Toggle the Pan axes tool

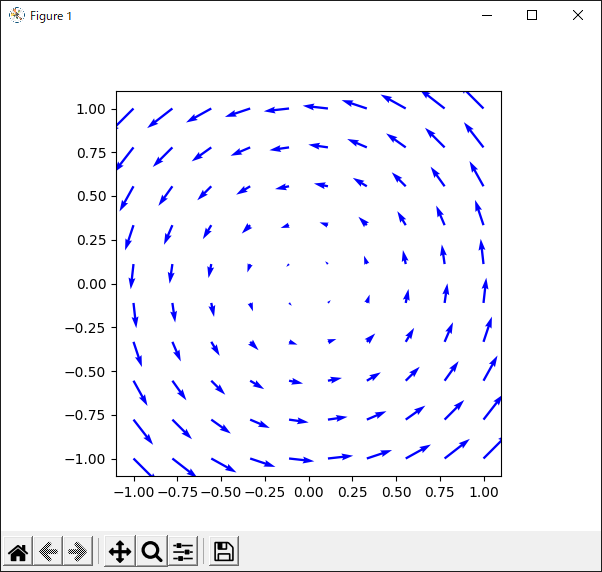[x=119, y=551]
